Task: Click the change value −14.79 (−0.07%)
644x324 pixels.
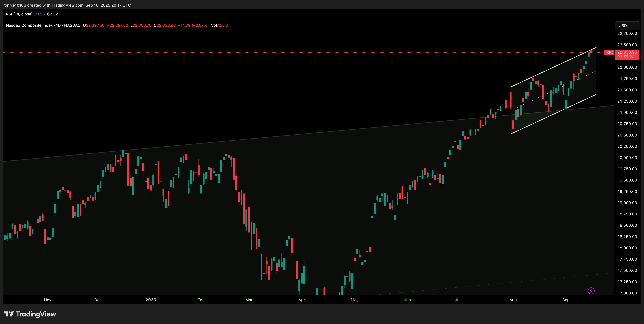Action: [193, 25]
